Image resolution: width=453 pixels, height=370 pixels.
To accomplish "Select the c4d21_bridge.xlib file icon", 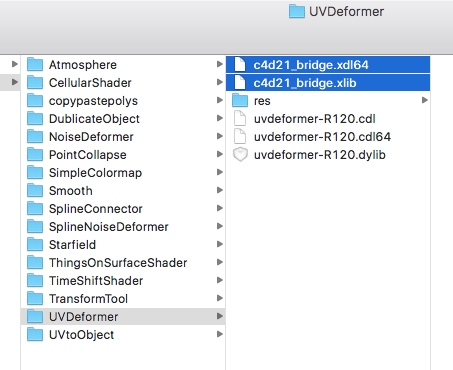I will click(240, 82).
